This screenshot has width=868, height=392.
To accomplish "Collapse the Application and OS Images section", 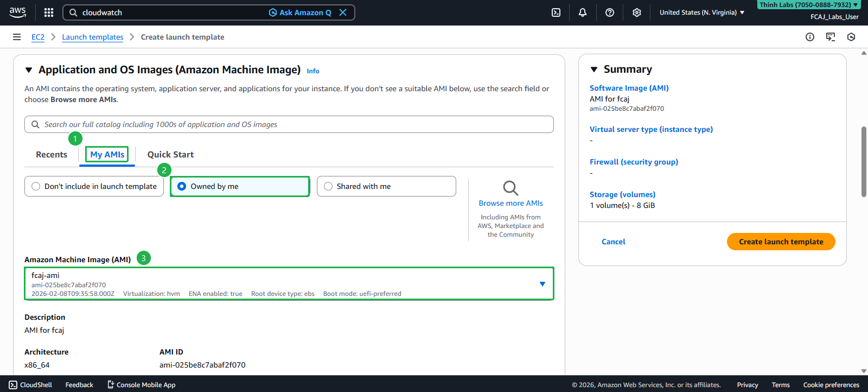I will tap(29, 70).
